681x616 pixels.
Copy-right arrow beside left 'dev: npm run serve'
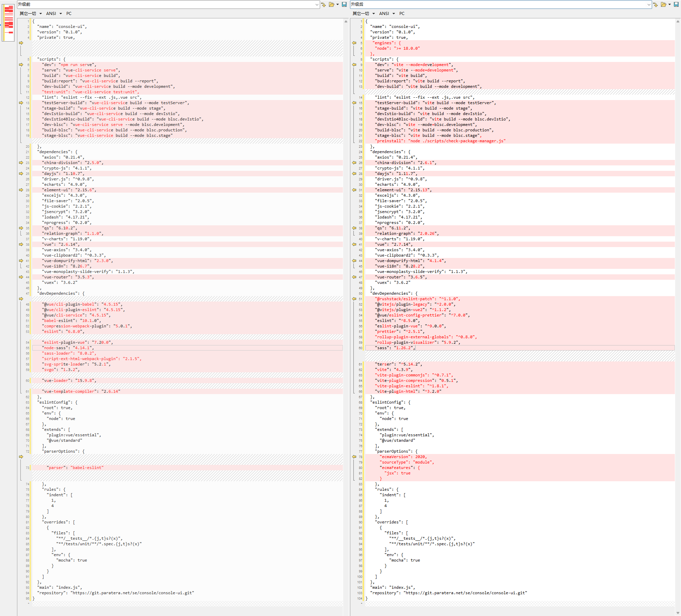21,65
